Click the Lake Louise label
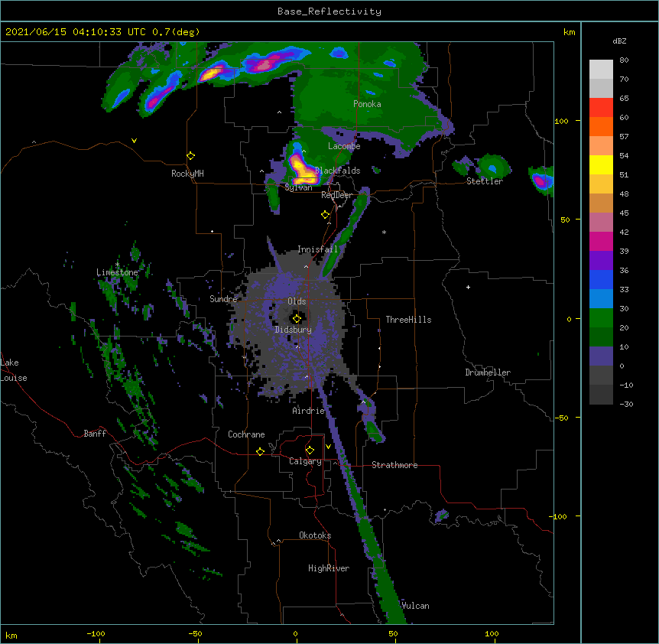 click(x=14, y=370)
